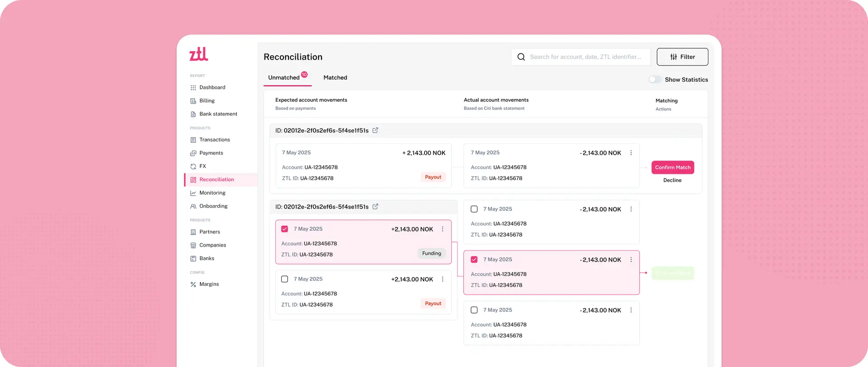Open external link beside first record ID
Viewport: 868px width, 367px height.
(x=375, y=130)
